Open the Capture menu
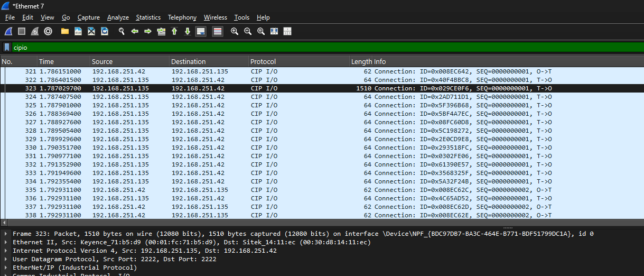644x276 pixels. click(x=88, y=17)
